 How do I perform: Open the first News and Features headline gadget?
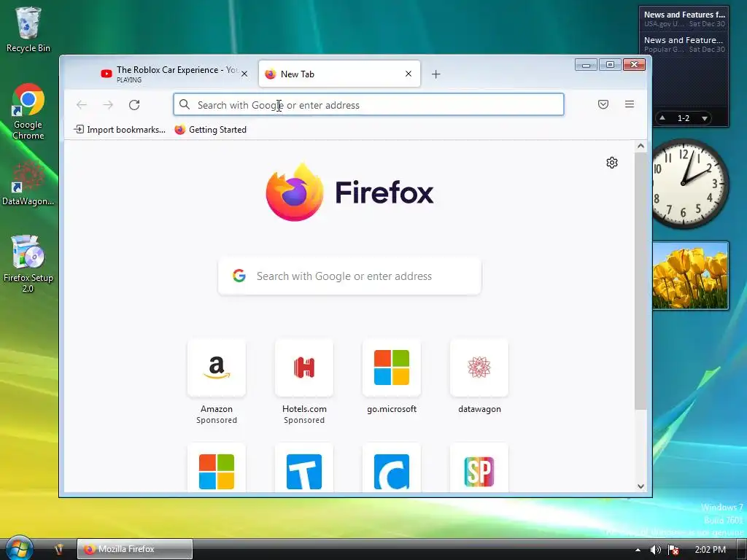pyautogui.click(x=684, y=18)
